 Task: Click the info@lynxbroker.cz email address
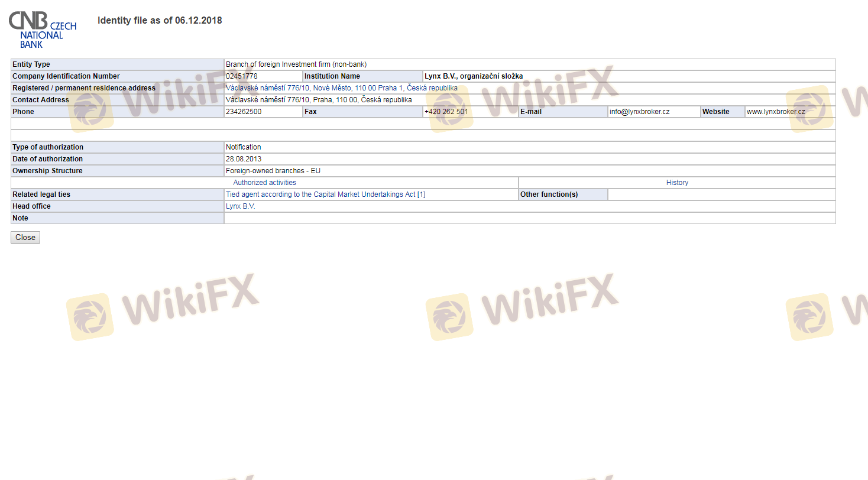tap(639, 112)
